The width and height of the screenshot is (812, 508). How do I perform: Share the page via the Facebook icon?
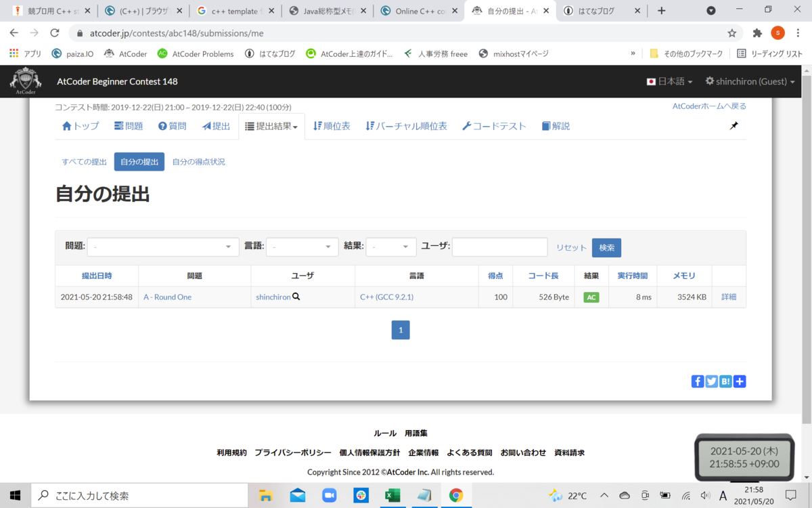pos(698,381)
